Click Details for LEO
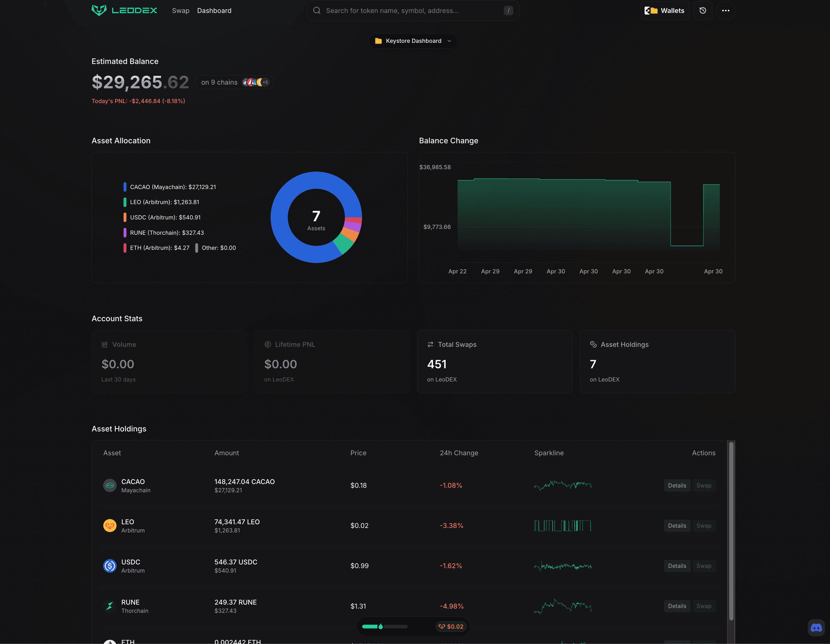This screenshot has width=830, height=644. tap(677, 526)
